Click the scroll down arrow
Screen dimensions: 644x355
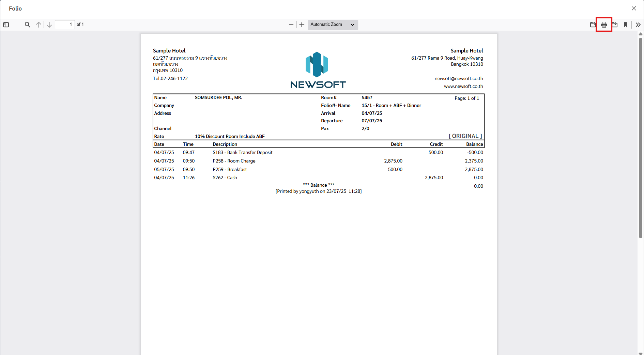641,353
